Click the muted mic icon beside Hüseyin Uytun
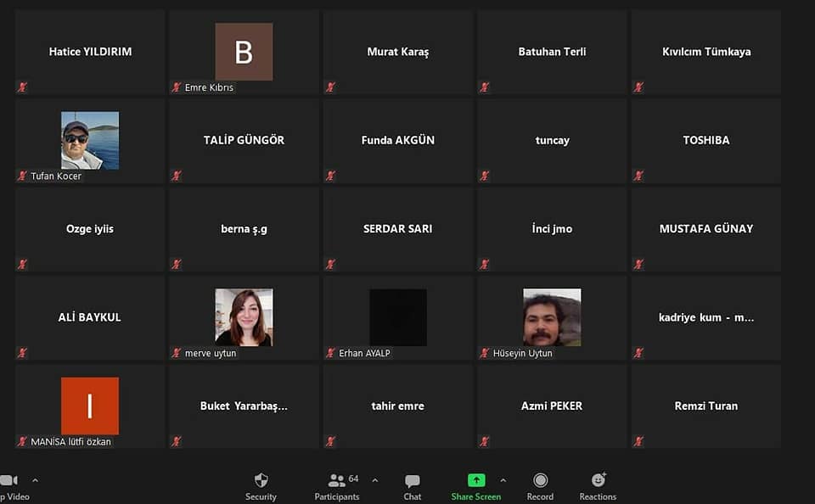 pyautogui.click(x=485, y=353)
